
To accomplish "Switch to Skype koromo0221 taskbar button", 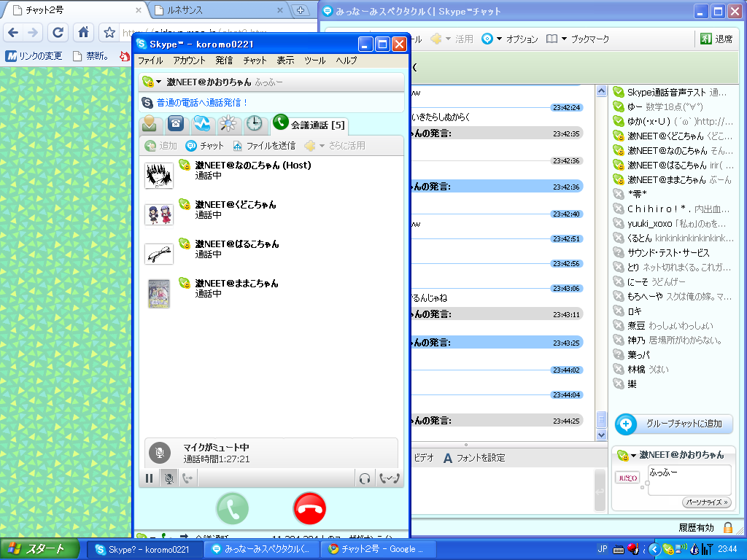I will coord(144,549).
